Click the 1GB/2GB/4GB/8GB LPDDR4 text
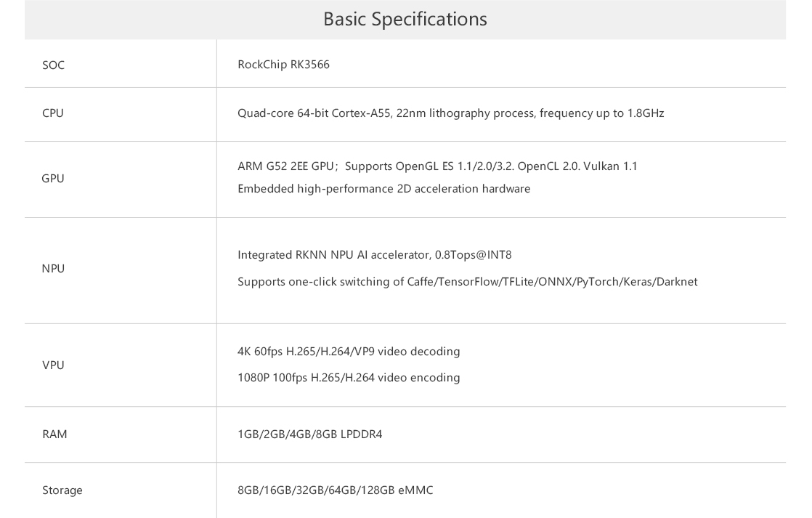This screenshot has width=812, height=518. click(309, 434)
